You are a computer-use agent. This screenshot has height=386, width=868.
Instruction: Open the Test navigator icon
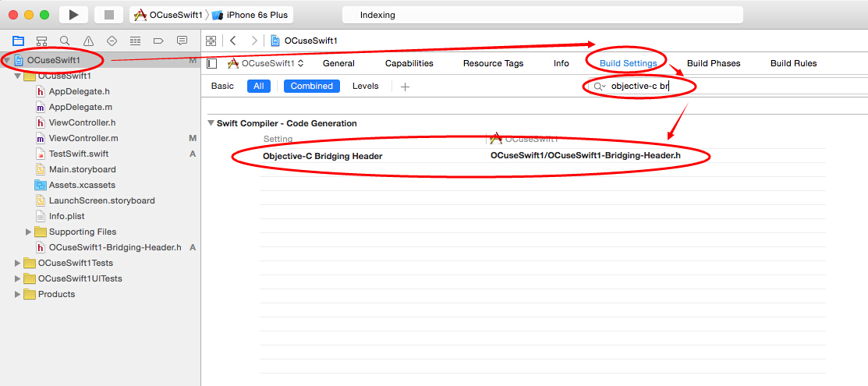pos(112,41)
